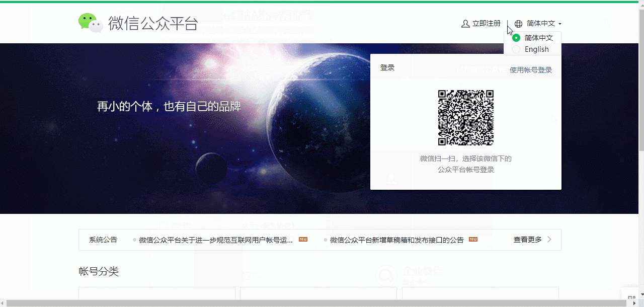This screenshot has height=307, width=644.
Task: Click the WeChat green logo icon
Action: [x=88, y=22]
